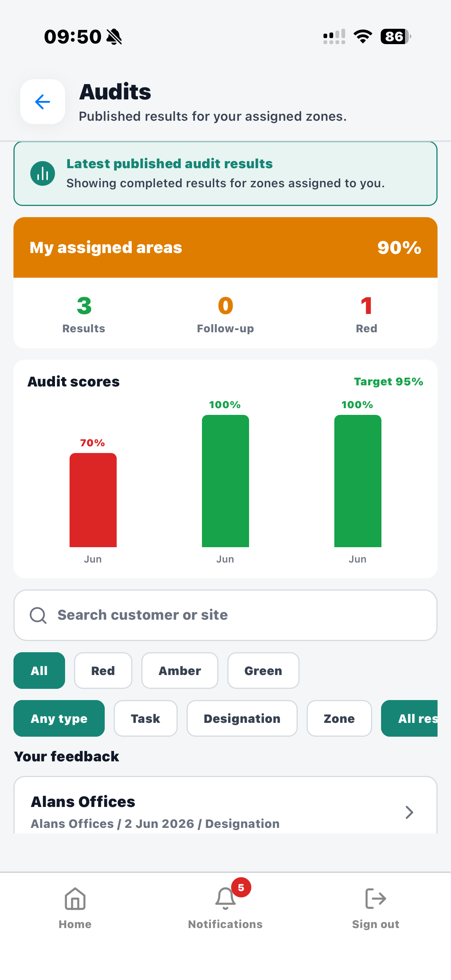Open the Home tab icon
Screen dimensions: 451x980
coord(75,899)
